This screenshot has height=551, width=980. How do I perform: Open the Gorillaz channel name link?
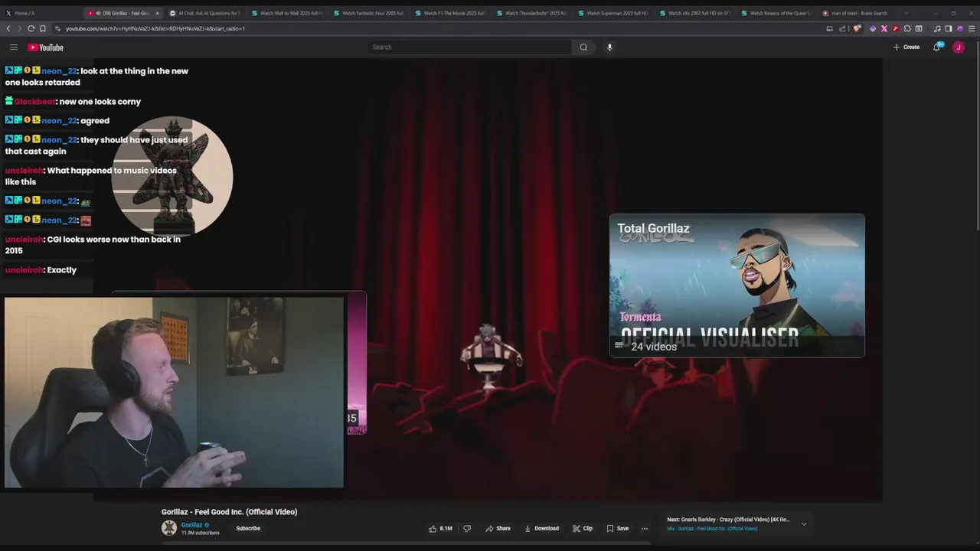[x=191, y=525]
